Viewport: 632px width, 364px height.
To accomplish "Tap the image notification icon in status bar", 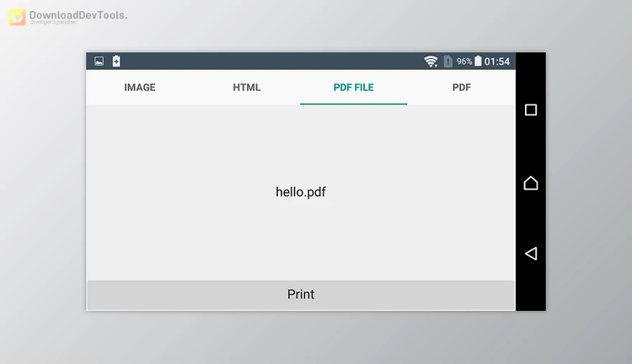I will 99,61.
